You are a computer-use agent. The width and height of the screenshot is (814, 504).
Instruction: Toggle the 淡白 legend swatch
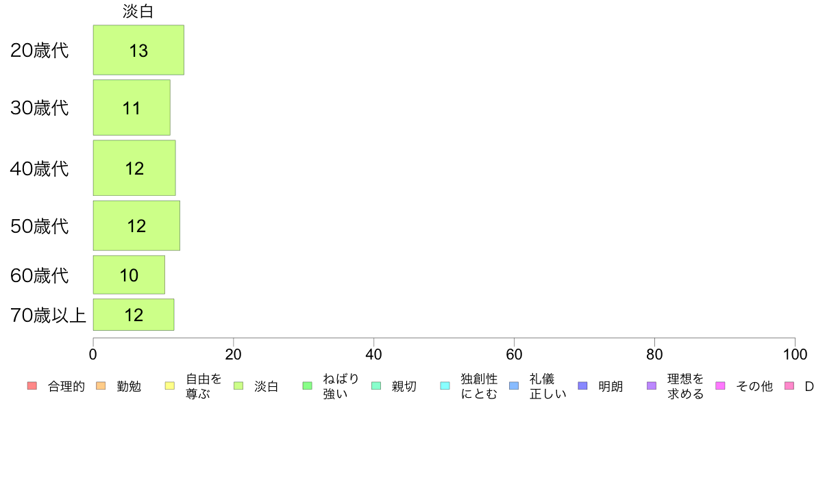click(238, 386)
